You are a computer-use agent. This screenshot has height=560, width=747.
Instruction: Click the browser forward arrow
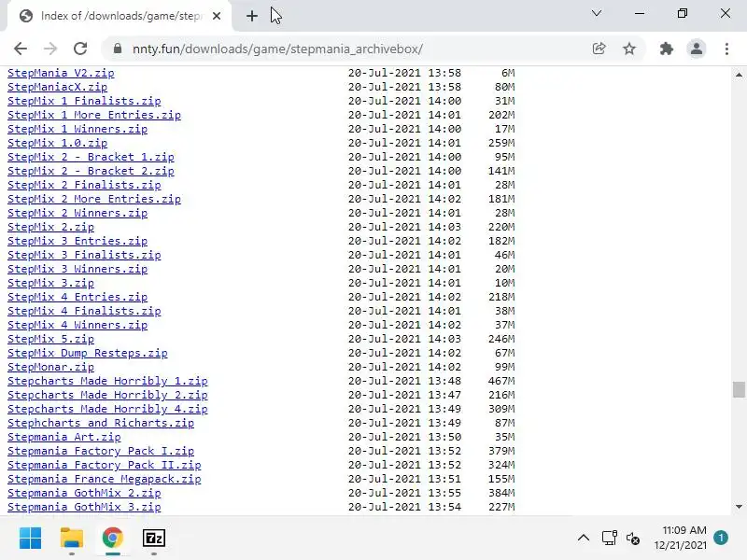click(x=50, y=49)
